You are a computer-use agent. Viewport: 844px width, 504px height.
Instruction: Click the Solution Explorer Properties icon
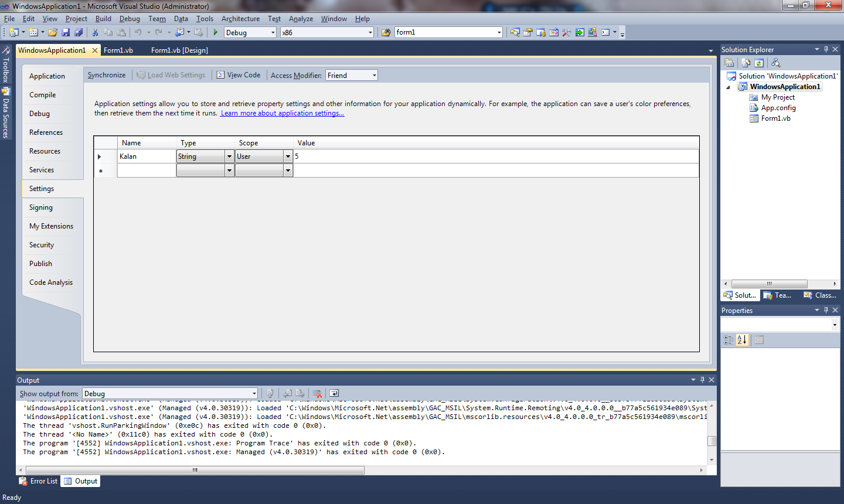(x=729, y=63)
